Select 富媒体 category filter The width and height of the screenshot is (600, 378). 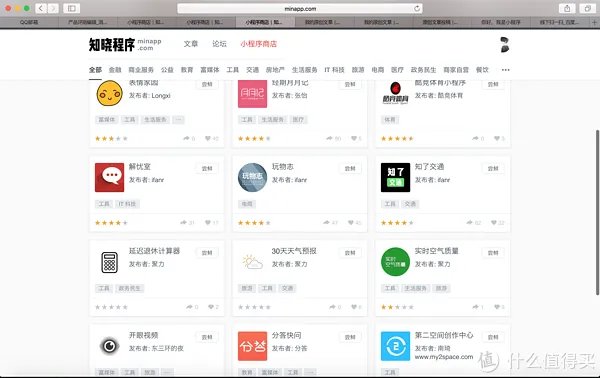(210, 70)
